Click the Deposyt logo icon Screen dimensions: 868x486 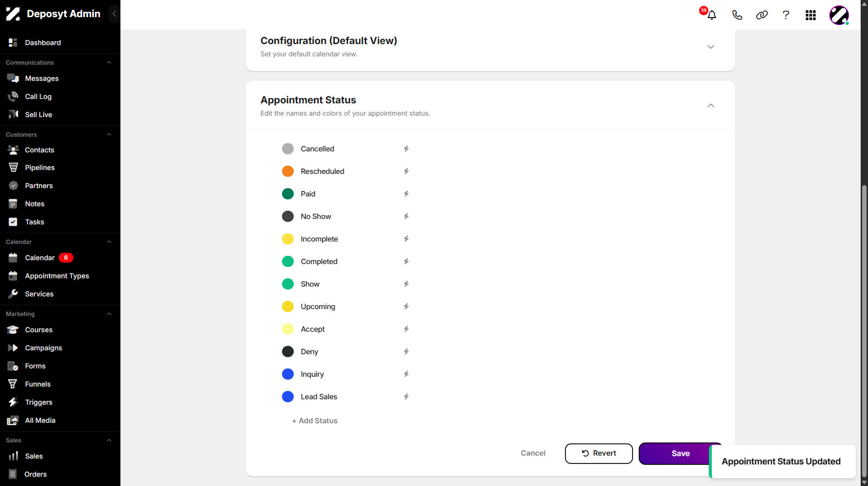(13, 14)
